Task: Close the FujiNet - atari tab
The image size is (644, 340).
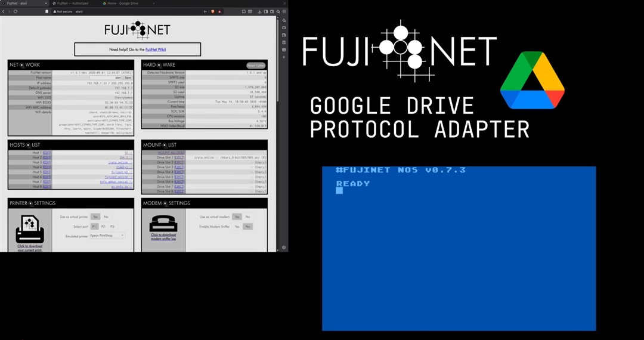Action: [x=46, y=4]
